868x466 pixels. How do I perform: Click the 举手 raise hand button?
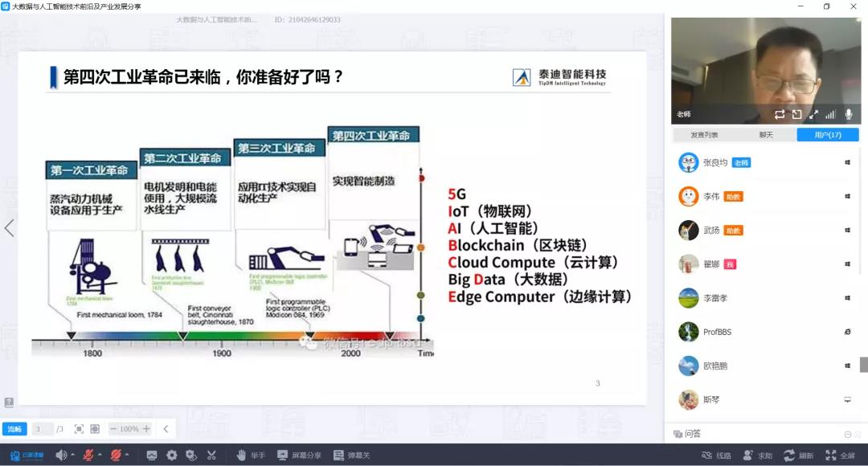pyautogui.click(x=251, y=456)
